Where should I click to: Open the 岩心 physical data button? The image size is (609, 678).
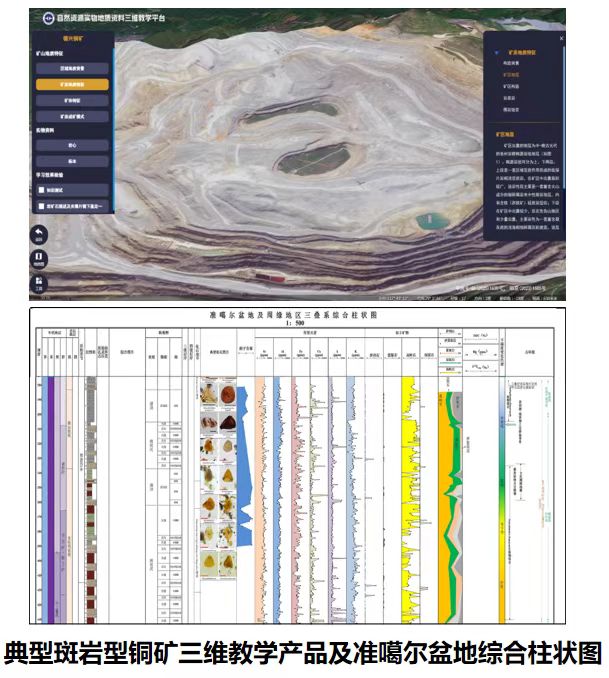(72, 144)
